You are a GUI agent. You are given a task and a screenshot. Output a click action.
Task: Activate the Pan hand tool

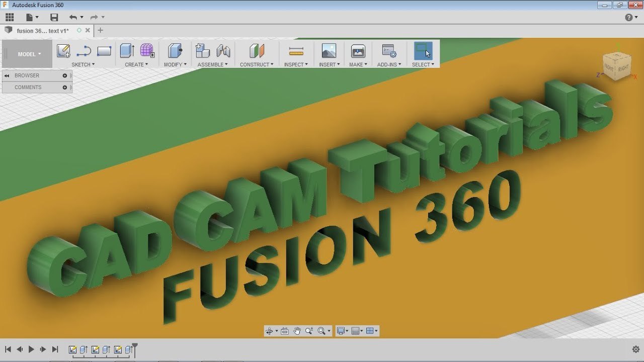pyautogui.click(x=297, y=331)
